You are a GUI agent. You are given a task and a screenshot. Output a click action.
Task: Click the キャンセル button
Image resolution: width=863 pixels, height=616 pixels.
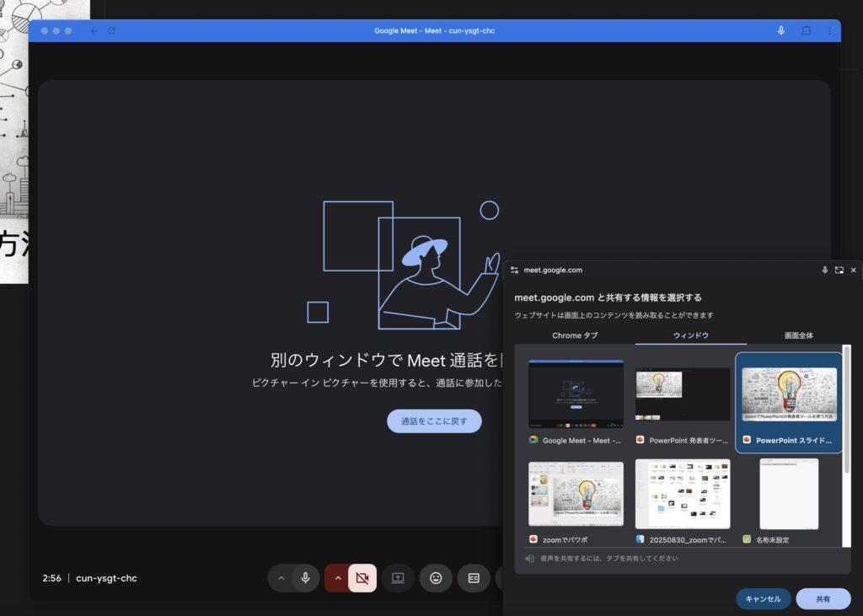[x=764, y=599]
